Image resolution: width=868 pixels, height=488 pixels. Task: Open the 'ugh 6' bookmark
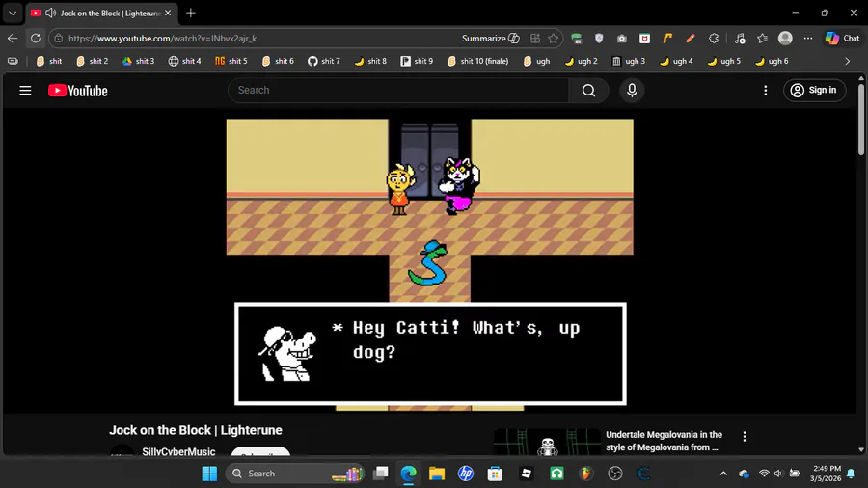[x=772, y=61]
